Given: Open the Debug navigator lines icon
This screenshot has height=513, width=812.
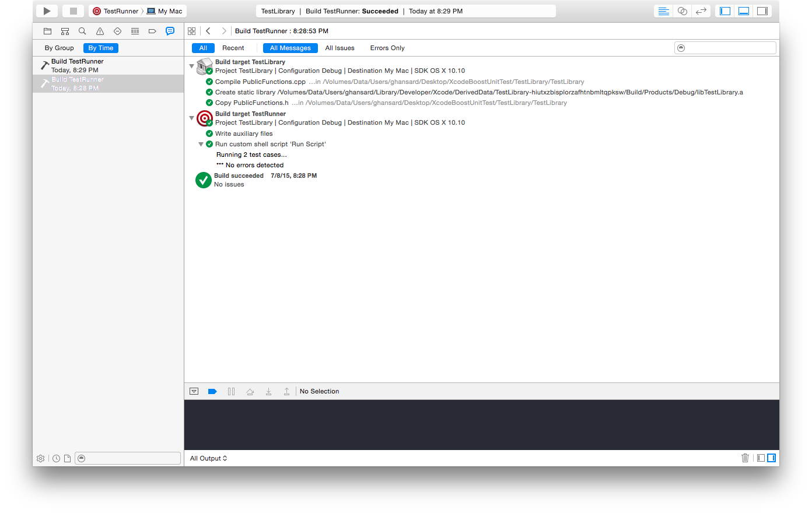Looking at the screenshot, I should point(135,31).
